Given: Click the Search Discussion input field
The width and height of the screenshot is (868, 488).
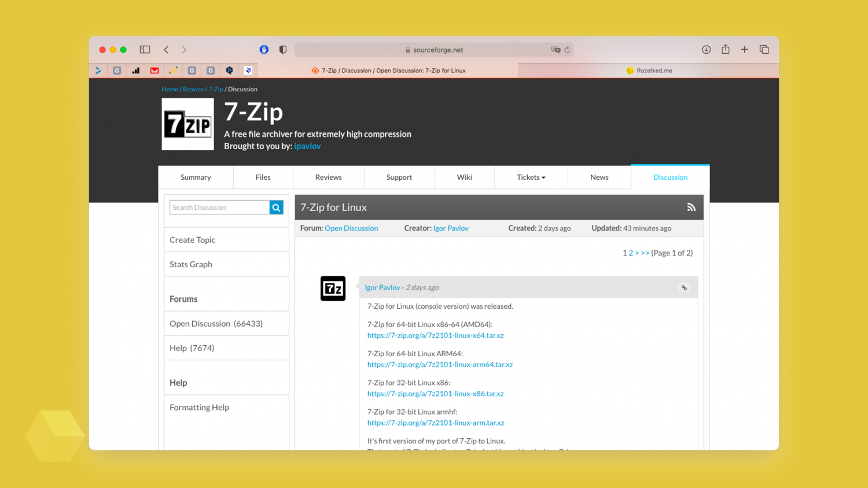Looking at the screenshot, I should [219, 208].
